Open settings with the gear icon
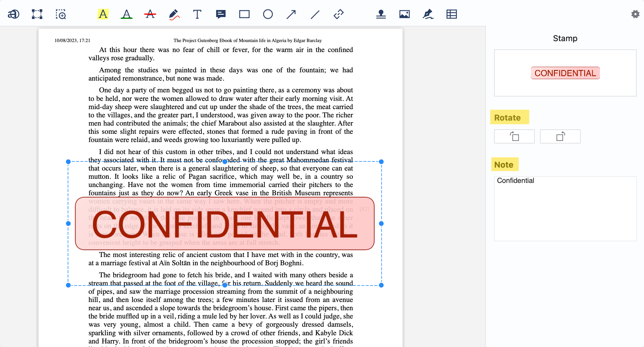Image resolution: width=644 pixels, height=347 pixels. [635, 14]
